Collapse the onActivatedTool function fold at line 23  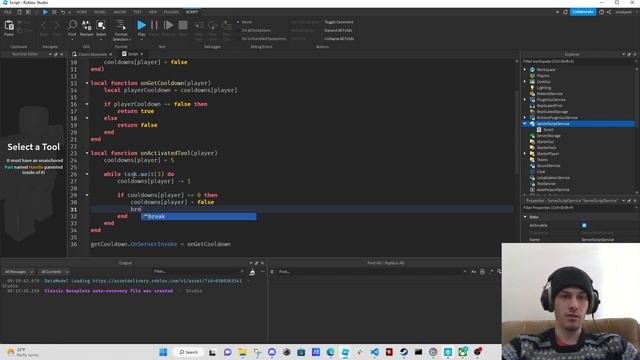(x=87, y=153)
